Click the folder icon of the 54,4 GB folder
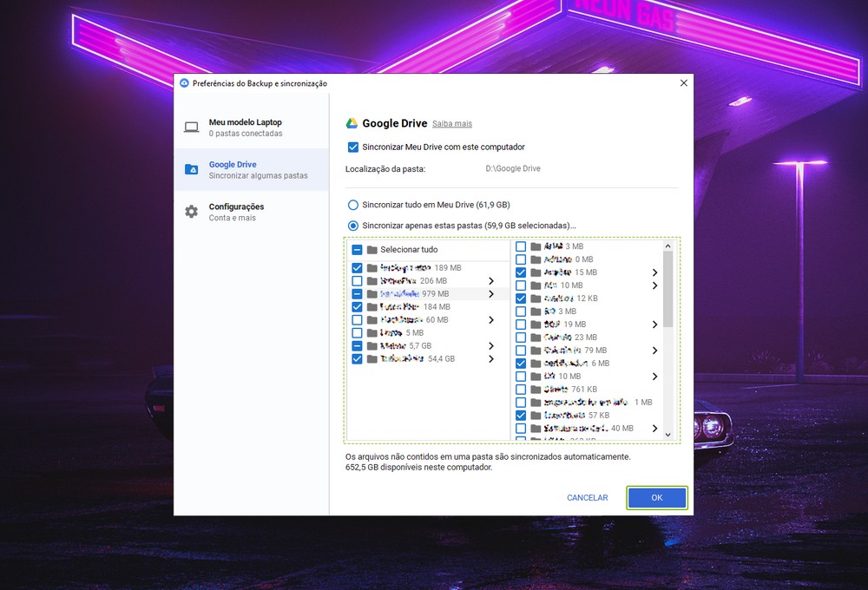The width and height of the screenshot is (868, 590). click(x=372, y=359)
